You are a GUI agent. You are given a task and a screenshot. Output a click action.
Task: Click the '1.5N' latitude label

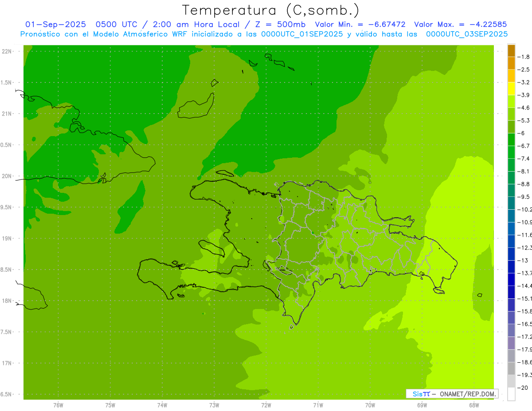(x=7, y=82)
